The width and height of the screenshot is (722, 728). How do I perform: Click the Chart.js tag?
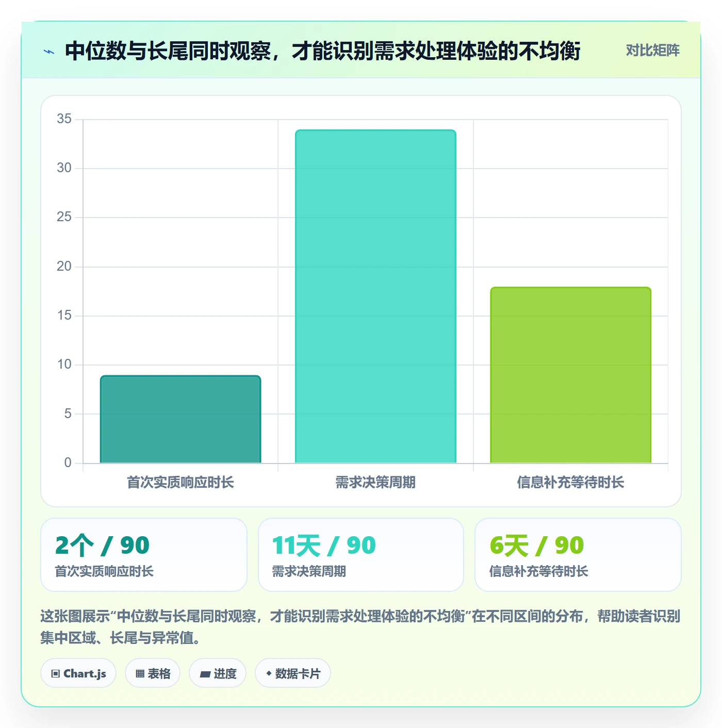(x=78, y=673)
